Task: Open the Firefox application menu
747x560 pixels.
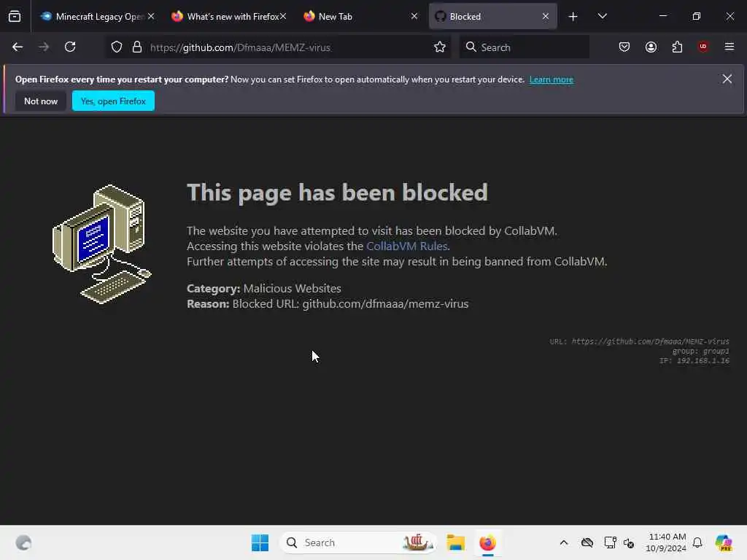Action: pos(729,47)
